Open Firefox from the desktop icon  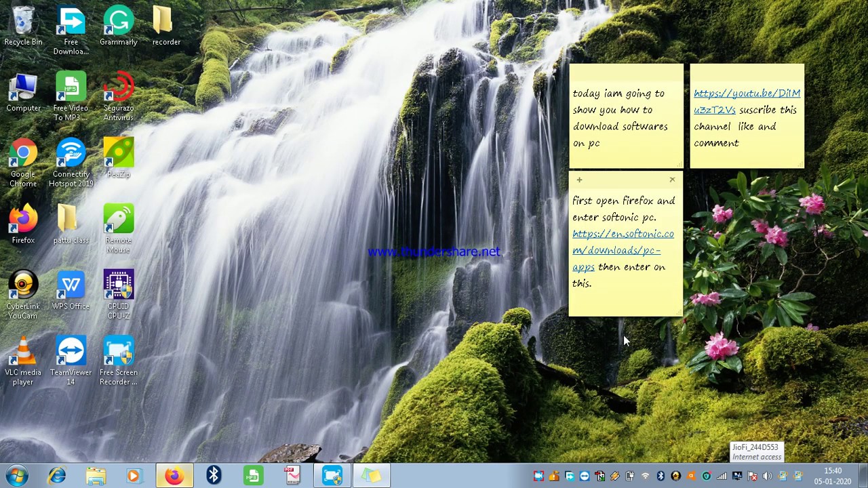[x=23, y=224]
